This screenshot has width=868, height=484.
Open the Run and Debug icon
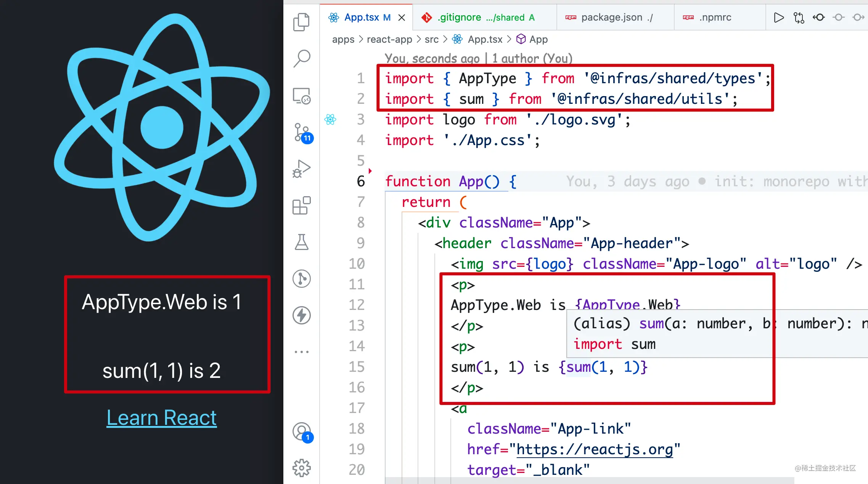tap(301, 169)
